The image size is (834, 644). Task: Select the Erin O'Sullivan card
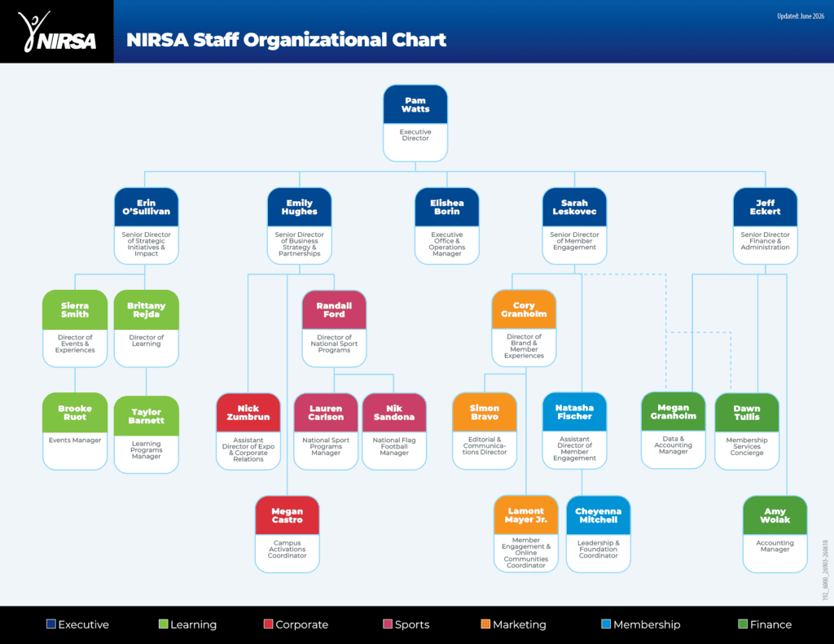(147, 226)
